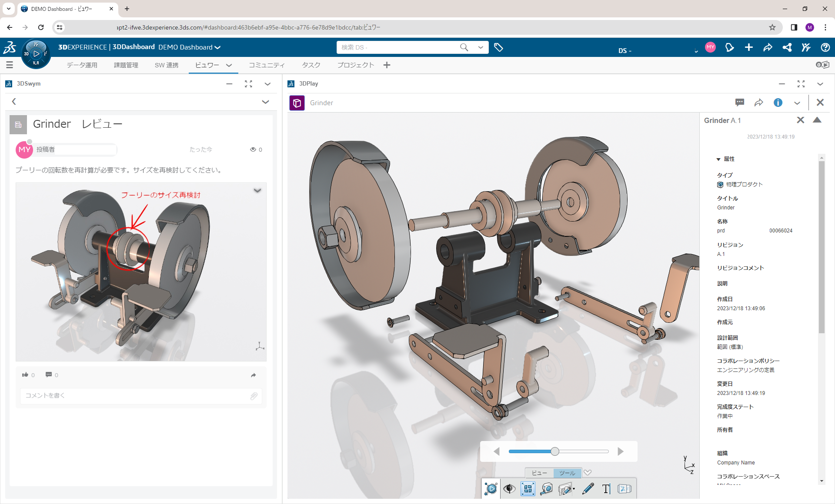Open the Help question mark

tap(825, 47)
